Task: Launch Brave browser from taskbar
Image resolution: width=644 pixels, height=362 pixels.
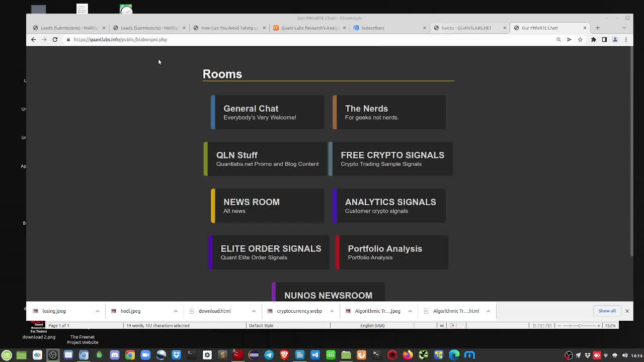Action: [x=284, y=355]
